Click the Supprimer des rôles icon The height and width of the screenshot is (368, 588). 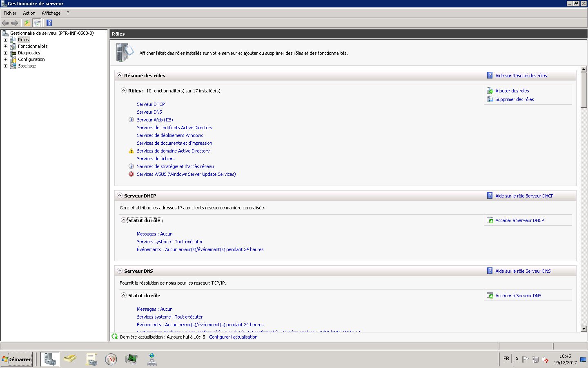tap(490, 99)
